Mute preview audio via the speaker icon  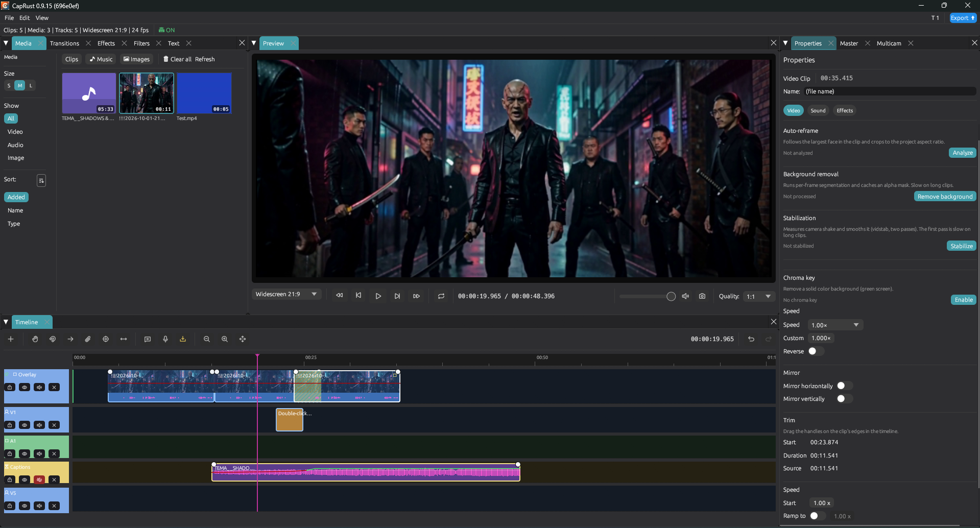(685, 296)
